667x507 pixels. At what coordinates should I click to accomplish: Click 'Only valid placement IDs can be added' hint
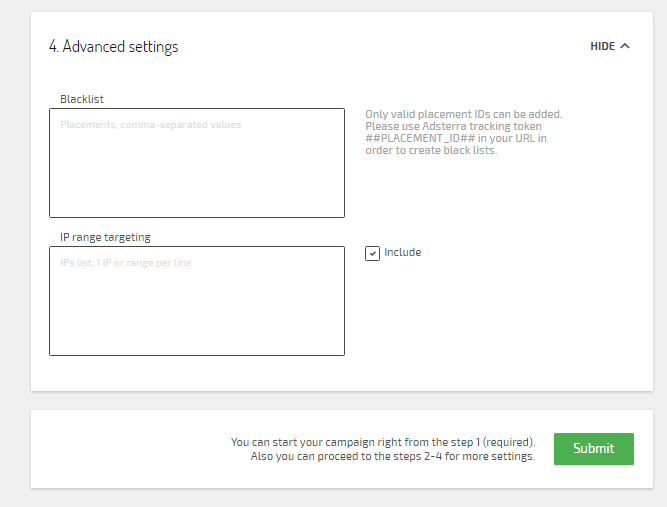pyautogui.click(x=464, y=114)
